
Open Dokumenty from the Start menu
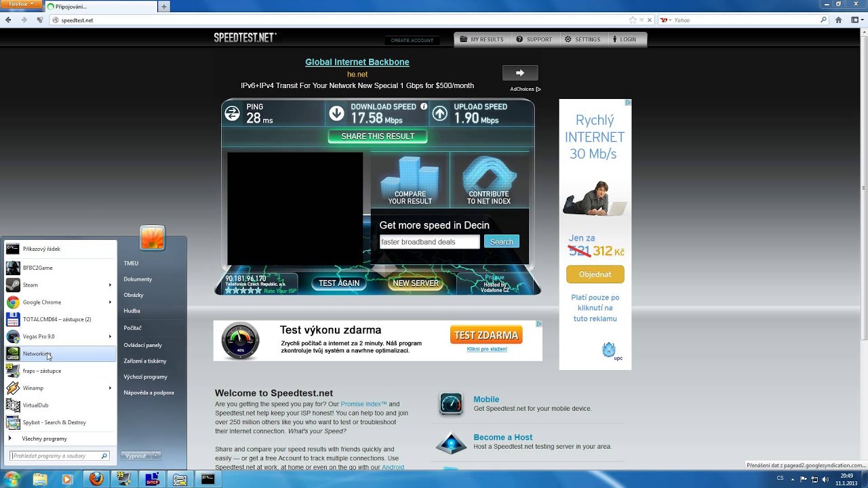pyautogui.click(x=138, y=279)
